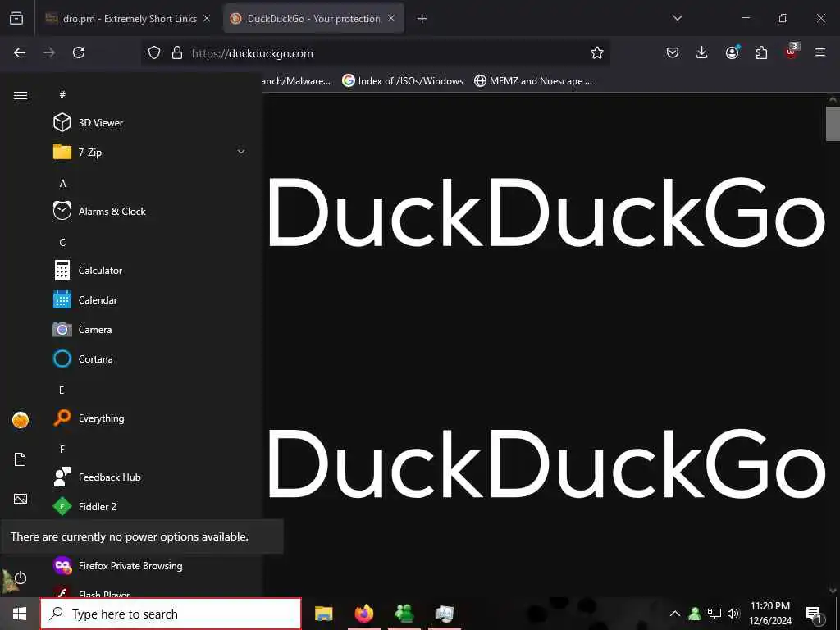Viewport: 840px width, 630px height.
Task: Click the duckduckgo.com address bar
Action: [x=375, y=53]
